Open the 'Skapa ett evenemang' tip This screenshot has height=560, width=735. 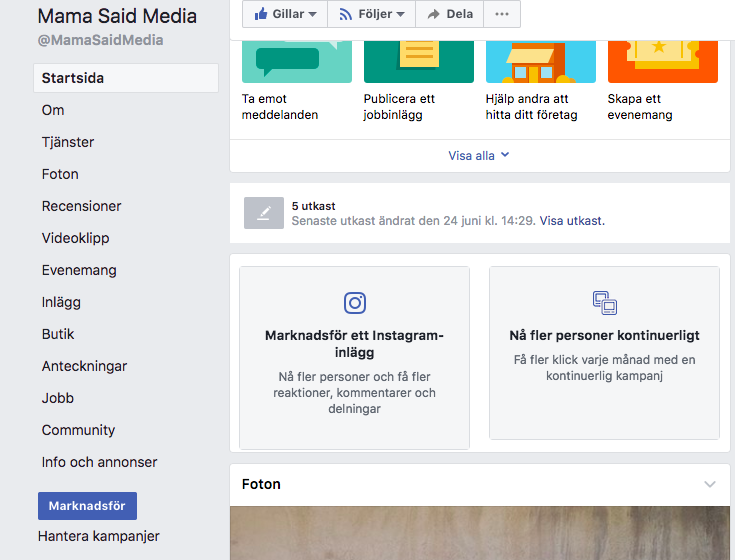[640, 107]
